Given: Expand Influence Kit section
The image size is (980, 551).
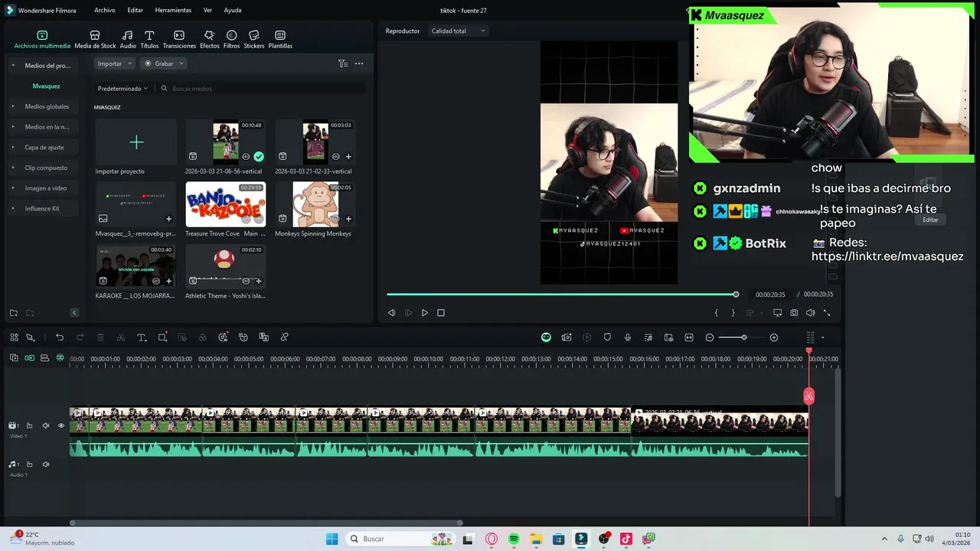Looking at the screenshot, I should click(x=13, y=208).
